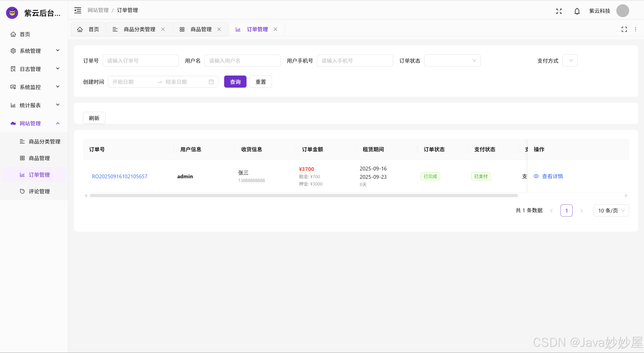
Task: Click the 查询 button
Action: click(235, 82)
